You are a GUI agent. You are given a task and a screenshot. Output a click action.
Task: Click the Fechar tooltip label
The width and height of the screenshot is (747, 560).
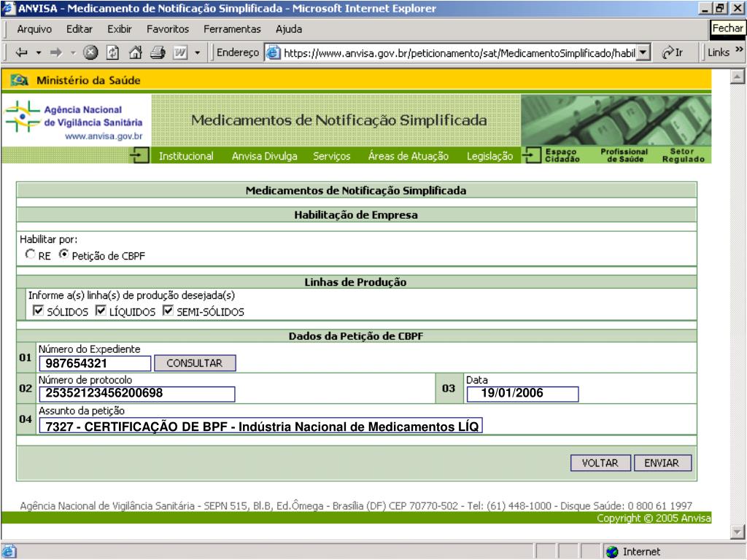(x=727, y=28)
